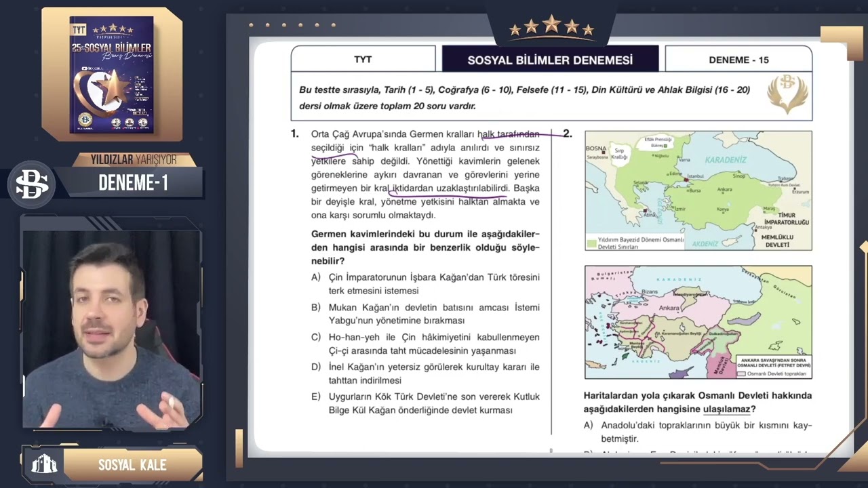Click TİMUR İMPARATORLUĞU label on map
This screenshot has width=868, height=488.
787,218
